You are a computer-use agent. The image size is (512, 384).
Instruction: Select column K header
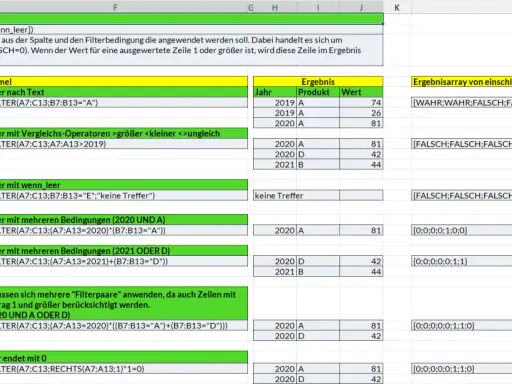pos(397,7)
